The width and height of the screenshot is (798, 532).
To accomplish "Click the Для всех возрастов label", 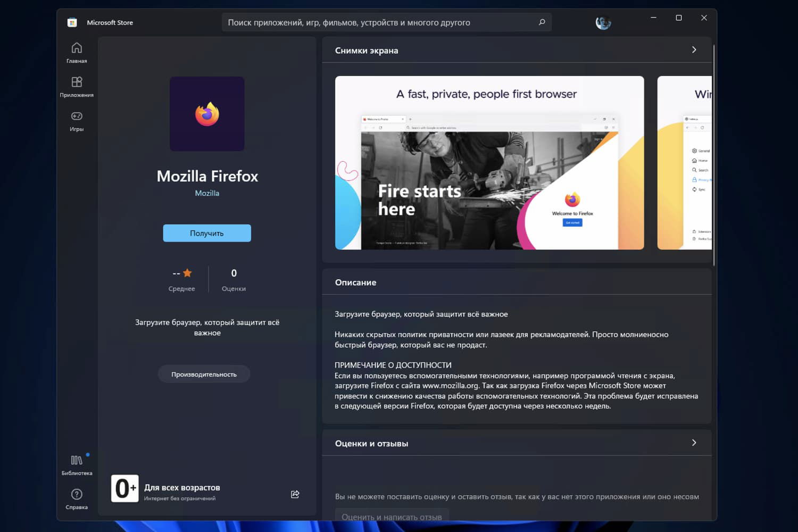I will pos(182,487).
